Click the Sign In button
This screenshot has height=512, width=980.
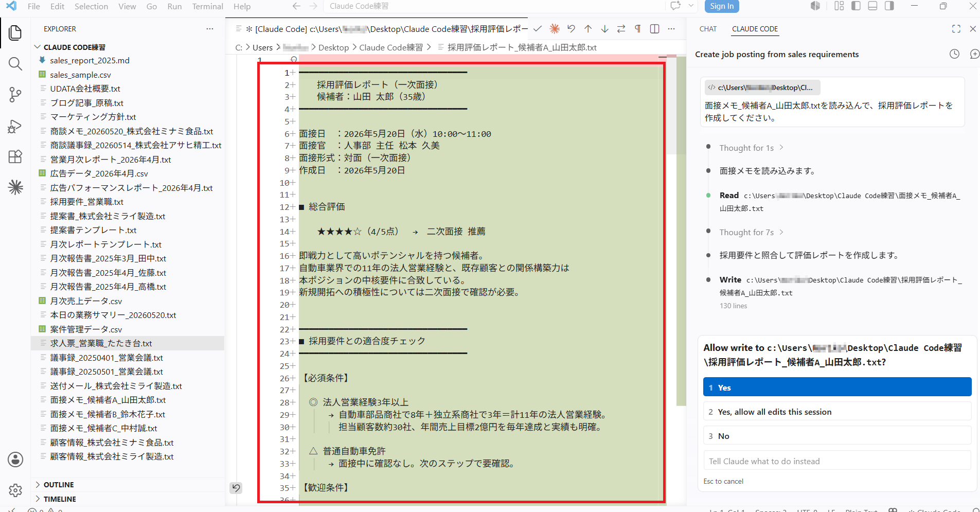tap(722, 6)
